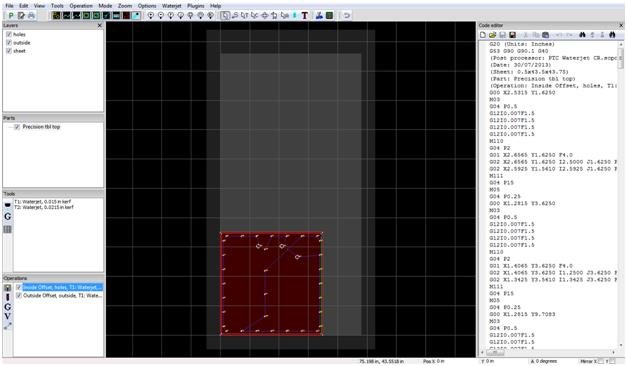
Task: Open the Waterjet menu
Action: (172, 6)
